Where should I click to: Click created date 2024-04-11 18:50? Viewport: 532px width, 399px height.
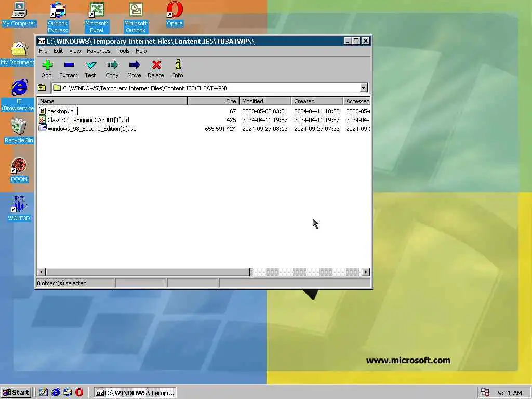point(317,111)
